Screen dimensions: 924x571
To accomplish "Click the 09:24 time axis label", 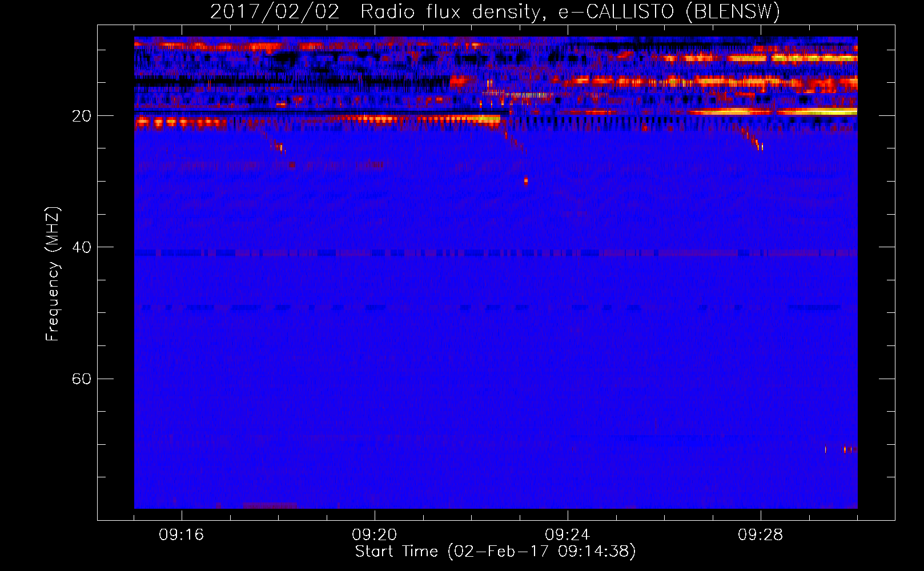I will pos(567,535).
